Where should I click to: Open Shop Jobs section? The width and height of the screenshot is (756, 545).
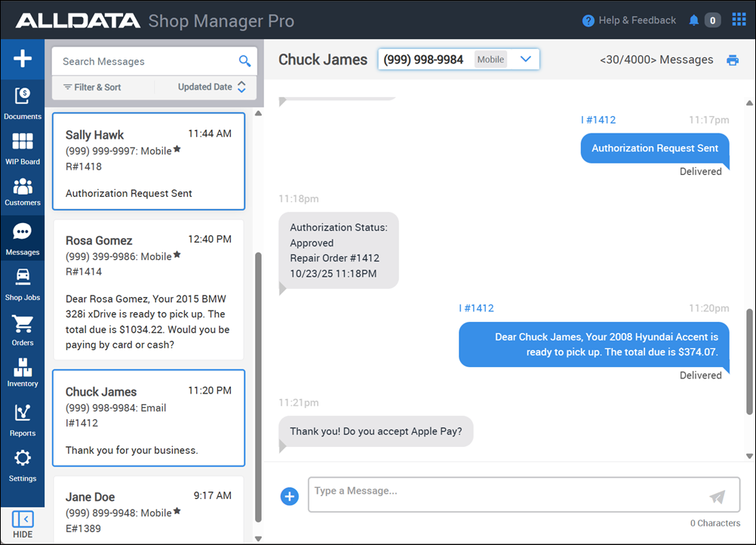22,285
